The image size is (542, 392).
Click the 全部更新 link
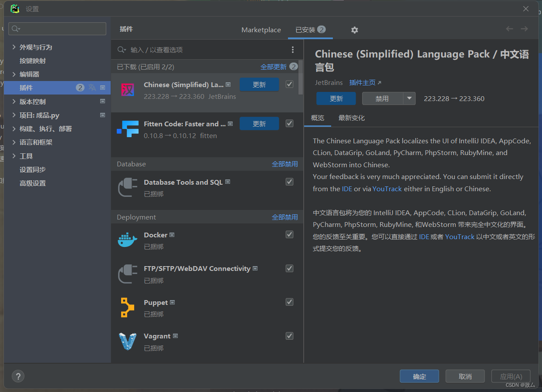274,67
